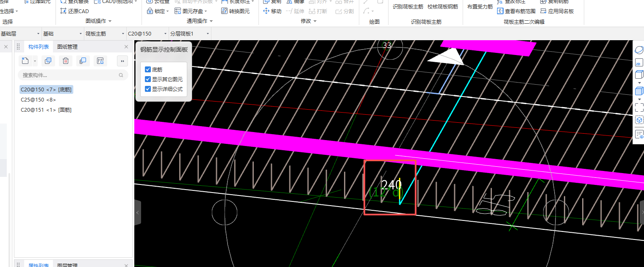The image size is (644, 267).
Task: Click the 延伸 extend tool
Action: click(295, 11)
